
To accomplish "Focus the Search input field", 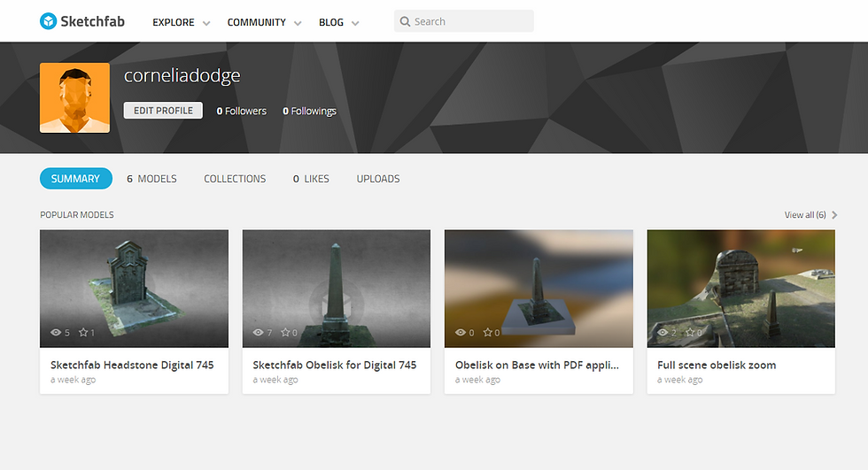I will (464, 21).
